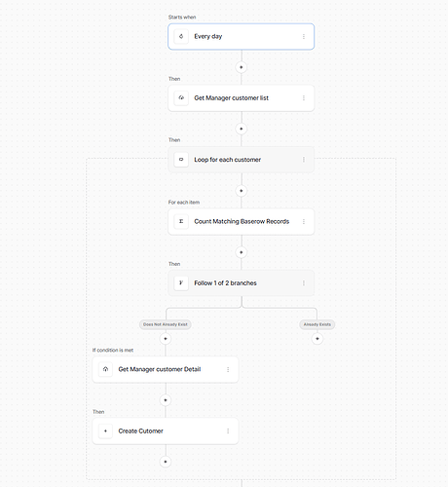The width and height of the screenshot is (448, 487).
Task: Click the loop icon on Loop for each customer
Action: [x=181, y=160]
